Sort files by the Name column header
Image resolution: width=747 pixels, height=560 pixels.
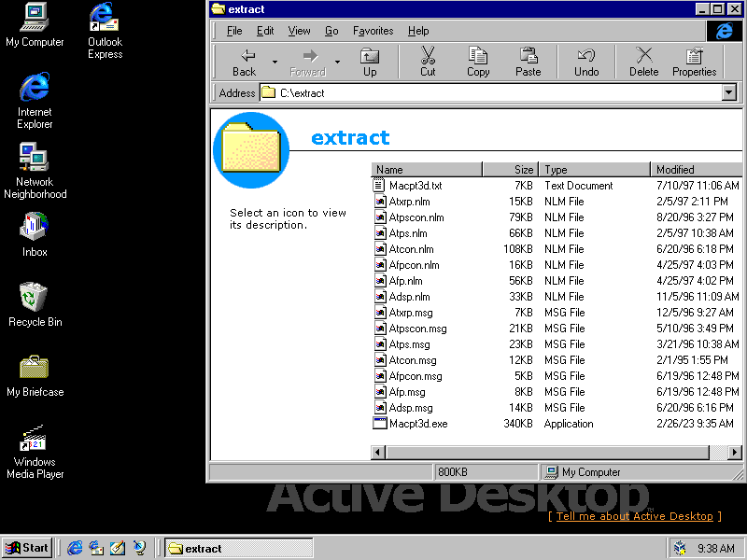[x=427, y=170]
